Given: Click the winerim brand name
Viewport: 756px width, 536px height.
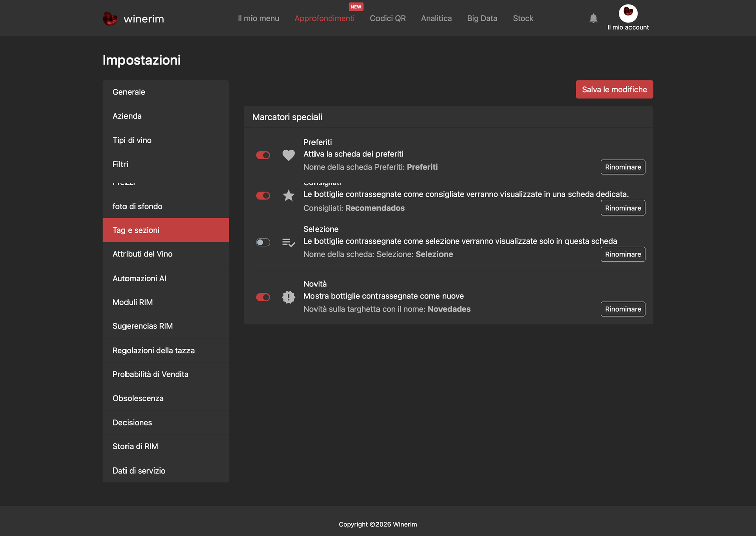Looking at the screenshot, I should pyautogui.click(x=144, y=19).
